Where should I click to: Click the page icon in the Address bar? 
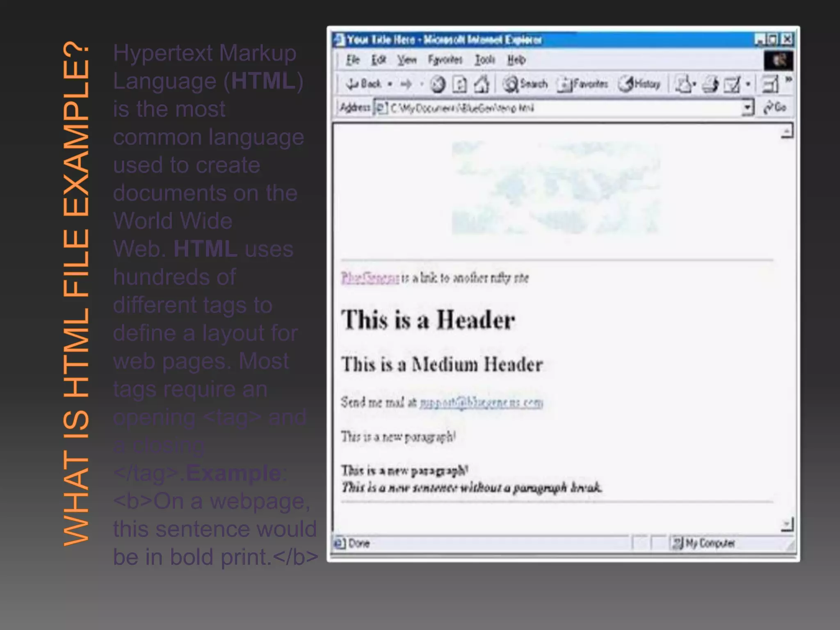[x=381, y=108]
